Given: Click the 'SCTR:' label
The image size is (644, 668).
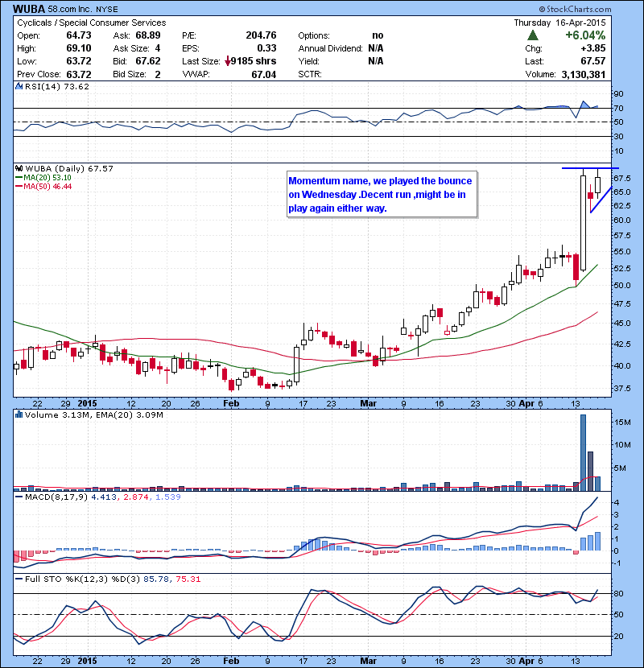Looking at the screenshot, I should tap(310, 74).
